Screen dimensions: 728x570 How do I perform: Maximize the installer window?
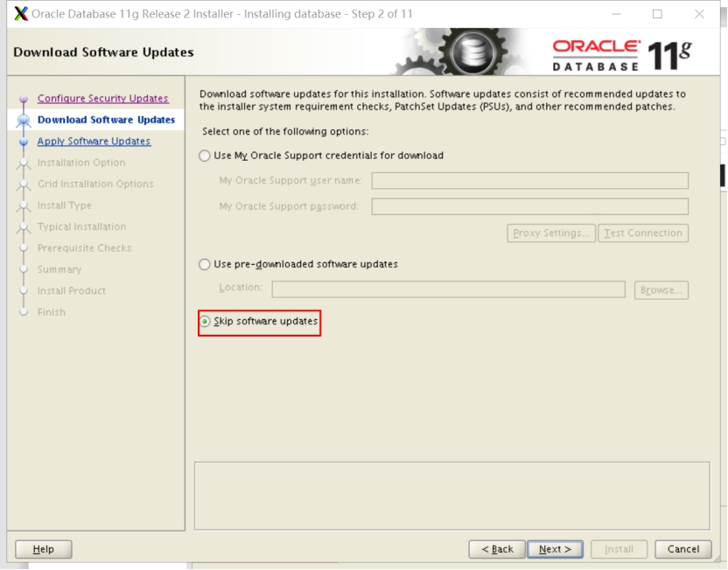(x=657, y=14)
